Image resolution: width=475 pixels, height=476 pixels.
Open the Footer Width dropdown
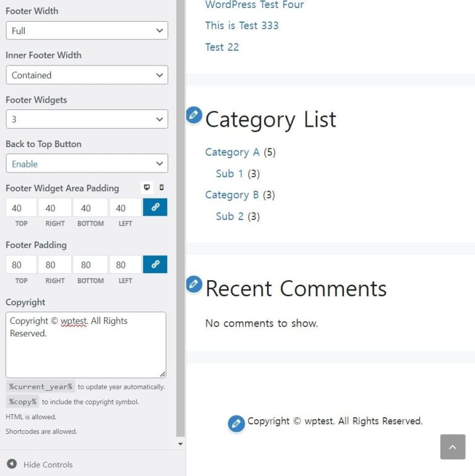click(87, 31)
